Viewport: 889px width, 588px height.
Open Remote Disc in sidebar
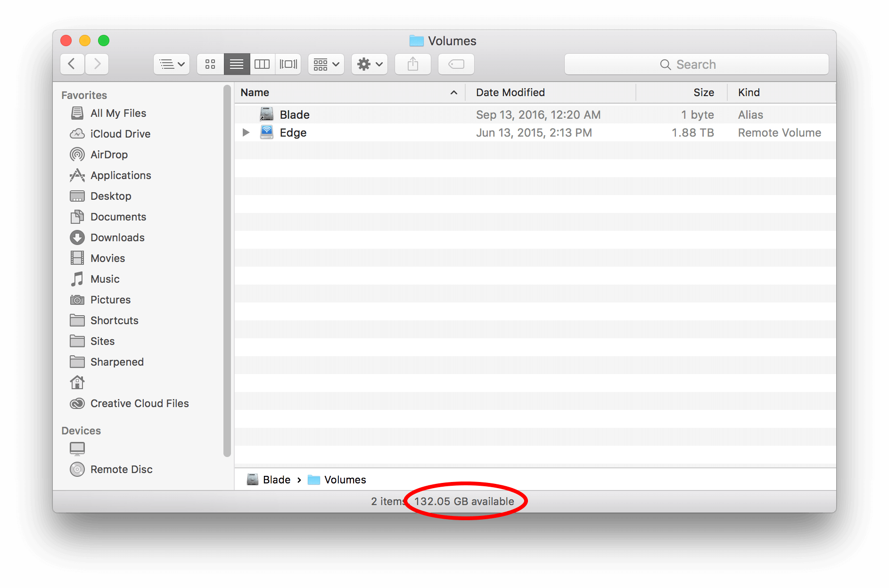(111, 469)
